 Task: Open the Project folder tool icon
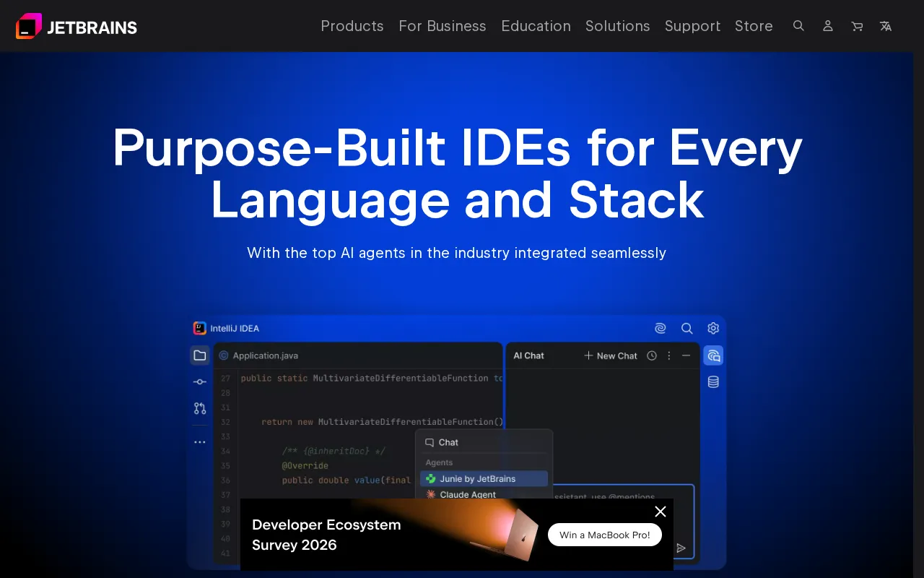[x=200, y=355]
